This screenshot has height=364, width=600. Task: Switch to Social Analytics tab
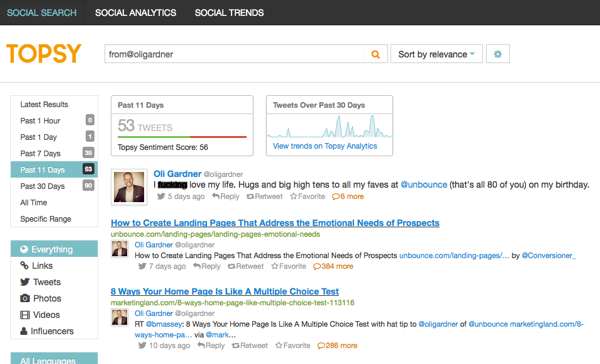tap(135, 13)
